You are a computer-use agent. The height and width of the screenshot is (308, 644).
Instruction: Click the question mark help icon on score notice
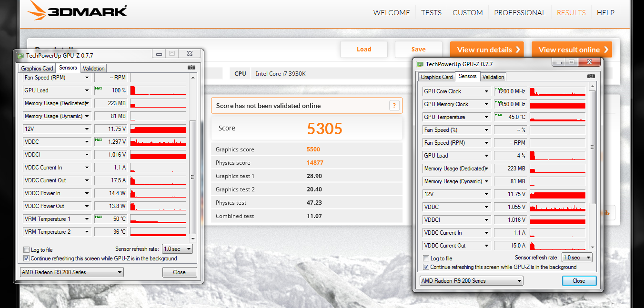394,106
